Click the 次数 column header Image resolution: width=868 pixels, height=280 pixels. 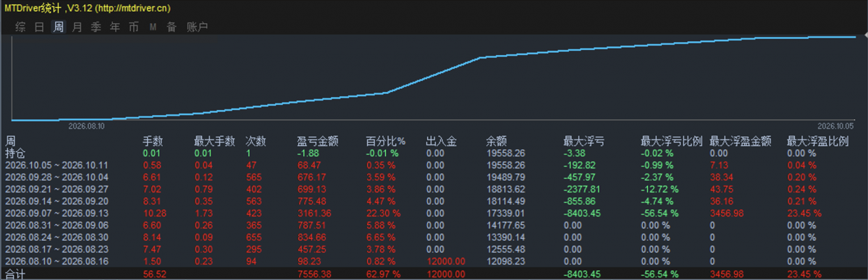click(x=256, y=141)
